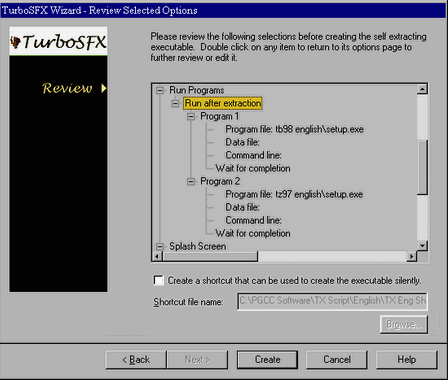Click the tree scroll down arrow
Screen dimensions: 448x380
click(422, 246)
